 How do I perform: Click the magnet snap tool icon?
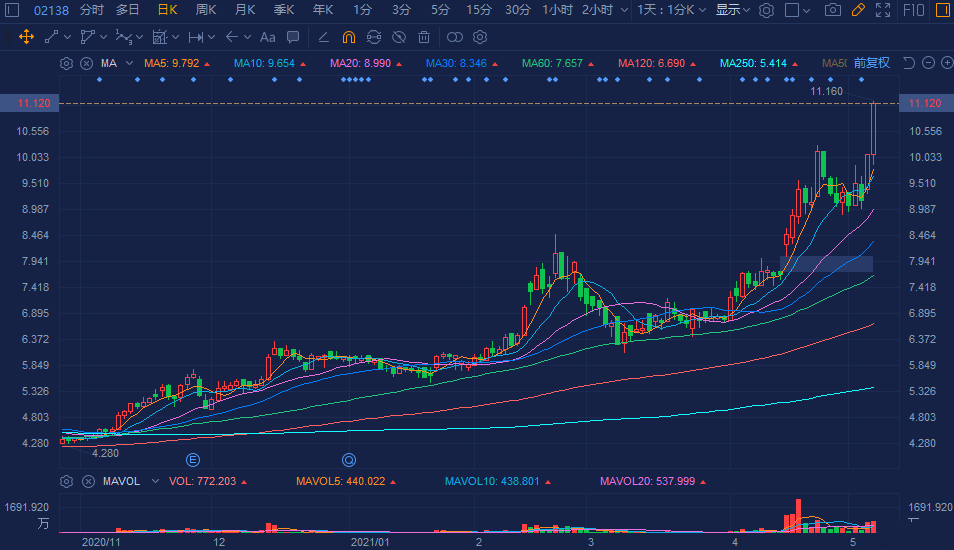348,37
